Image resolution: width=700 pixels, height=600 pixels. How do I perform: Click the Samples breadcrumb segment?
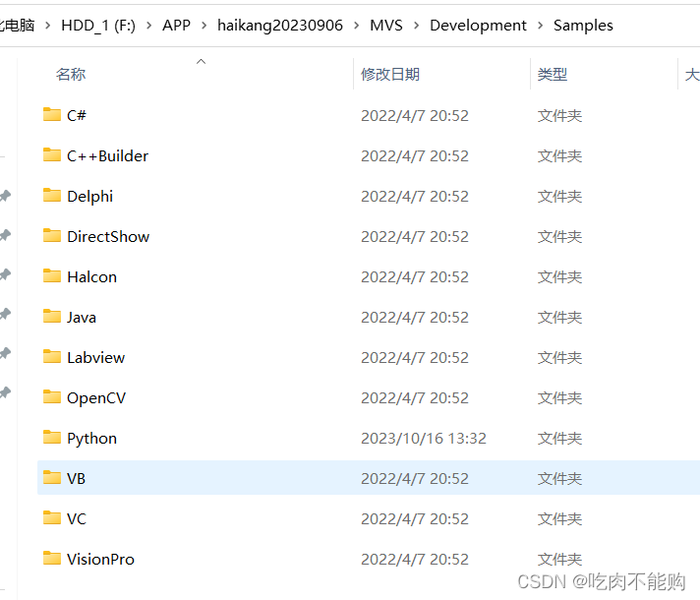tap(583, 26)
